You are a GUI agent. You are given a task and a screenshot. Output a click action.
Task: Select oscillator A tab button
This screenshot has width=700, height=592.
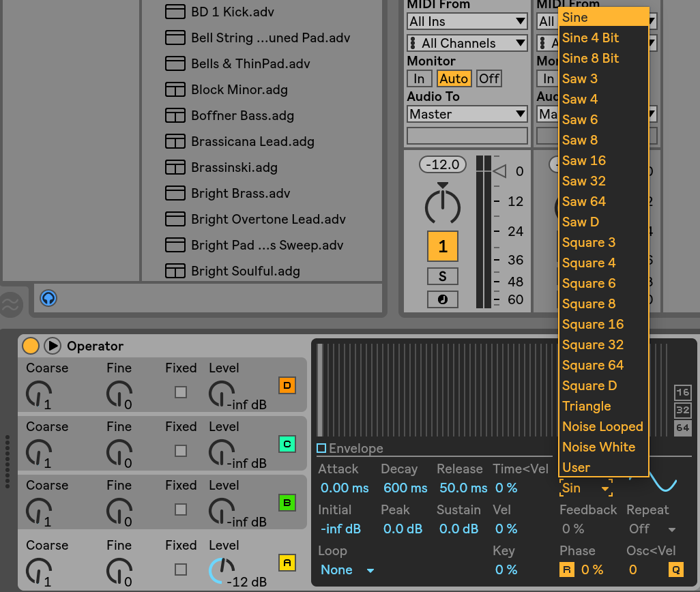287,563
